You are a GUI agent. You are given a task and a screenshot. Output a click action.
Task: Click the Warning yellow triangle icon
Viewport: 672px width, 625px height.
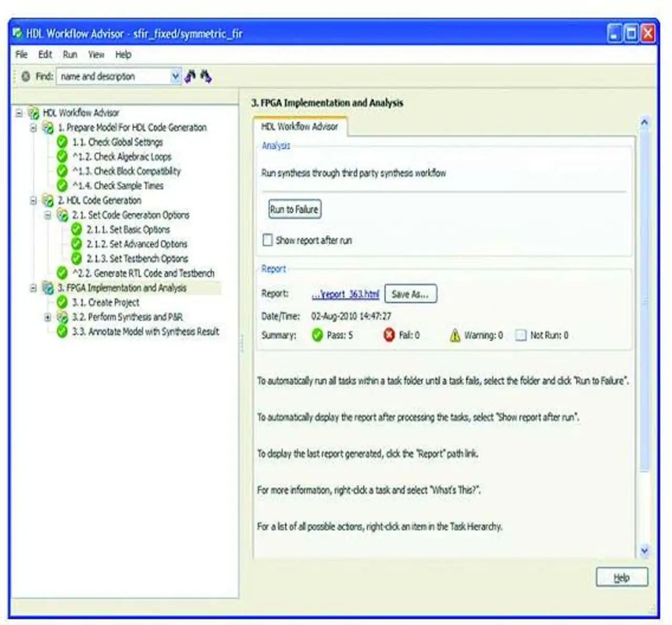pos(455,335)
